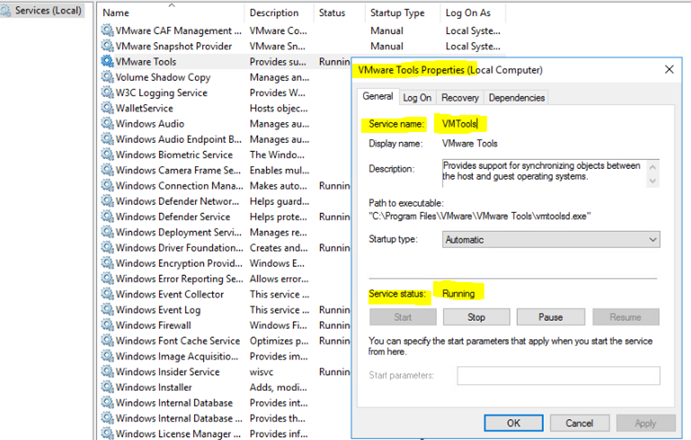The height and width of the screenshot is (440, 691).
Task: Click gear icon of Windows Error Reporting Service
Action: click(107, 278)
